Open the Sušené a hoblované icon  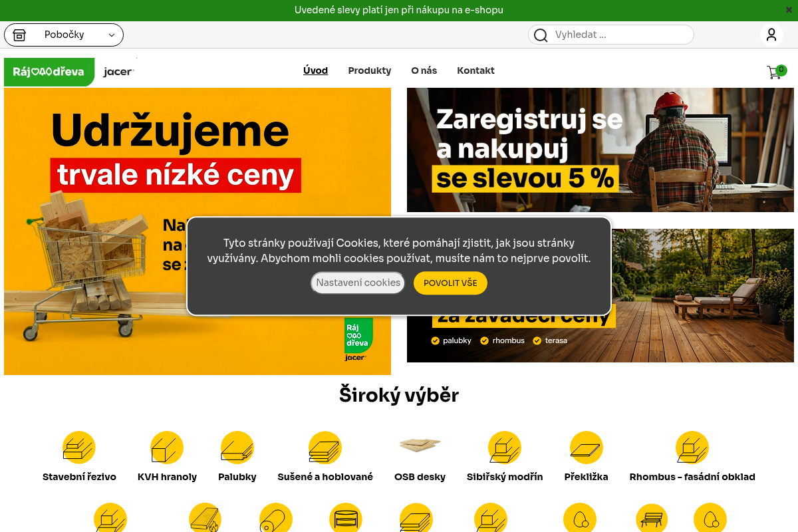point(325,448)
